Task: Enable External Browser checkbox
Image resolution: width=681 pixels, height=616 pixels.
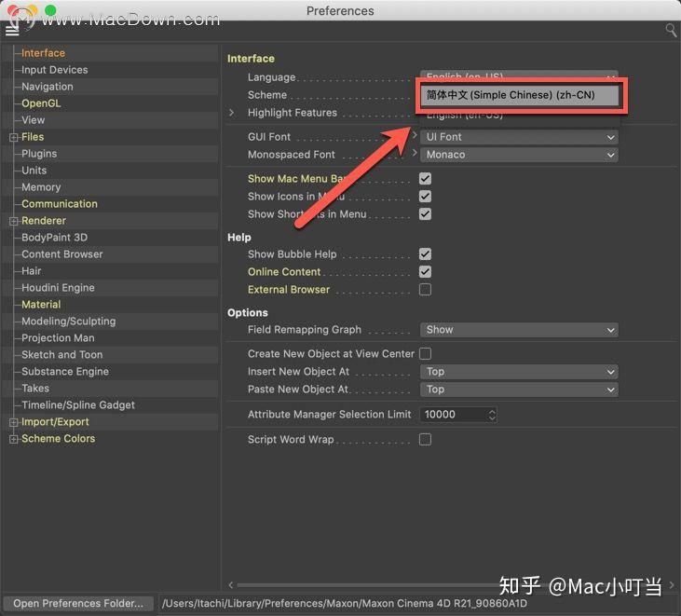Action: point(425,290)
